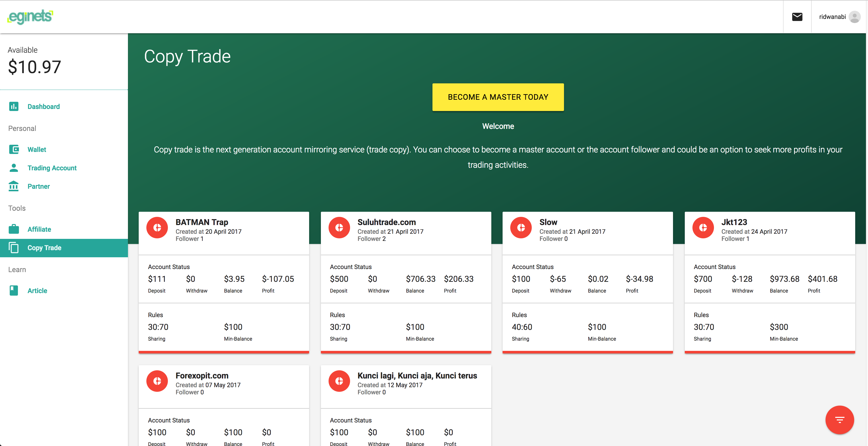Open the Forexopit.com master title
This screenshot has width=868, height=446.
point(202,375)
